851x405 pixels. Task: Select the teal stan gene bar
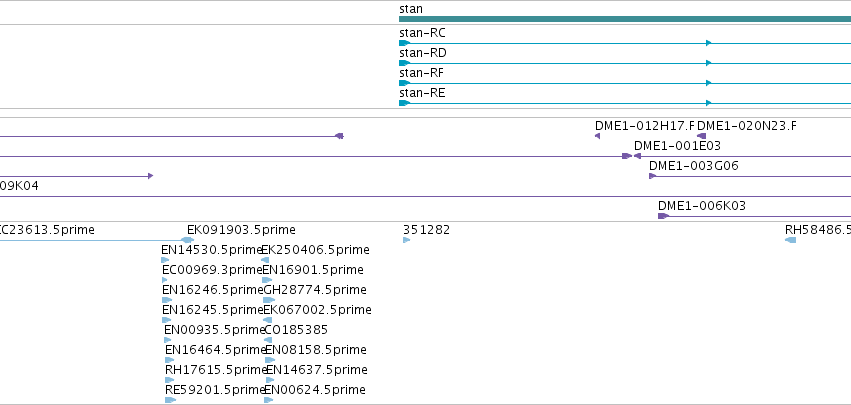coord(625,19)
